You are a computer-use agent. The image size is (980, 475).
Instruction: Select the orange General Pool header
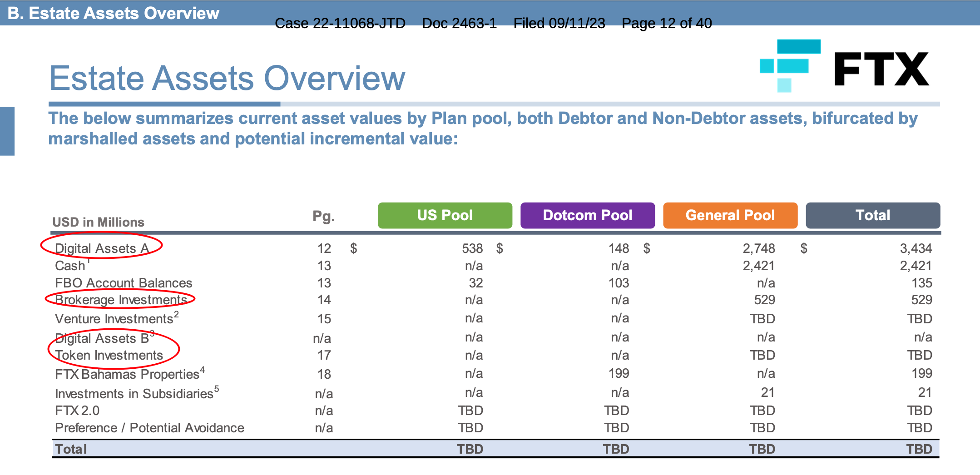(730, 215)
